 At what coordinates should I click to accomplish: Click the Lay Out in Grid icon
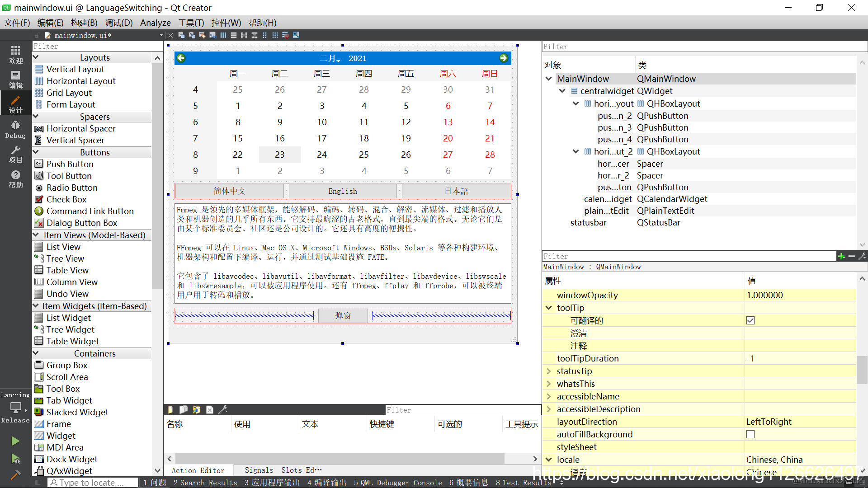coord(275,35)
